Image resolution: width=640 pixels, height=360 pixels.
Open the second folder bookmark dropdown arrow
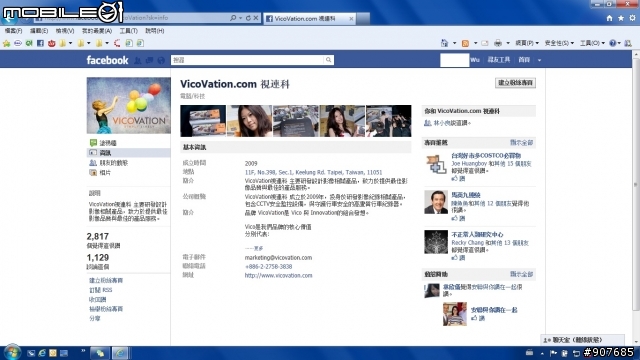point(89,43)
